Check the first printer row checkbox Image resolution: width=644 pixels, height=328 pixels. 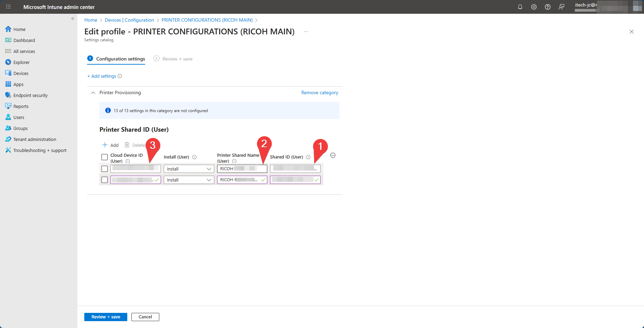pyautogui.click(x=105, y=169)
